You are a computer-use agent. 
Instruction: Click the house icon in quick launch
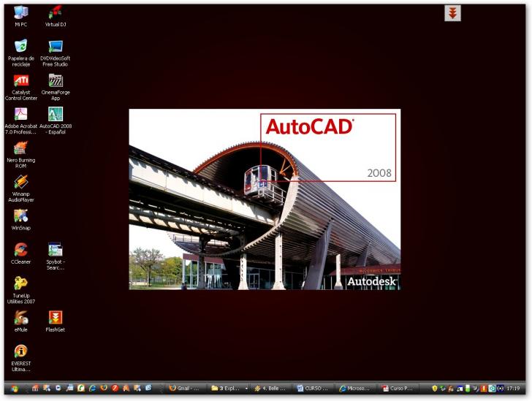pos(35,388)
